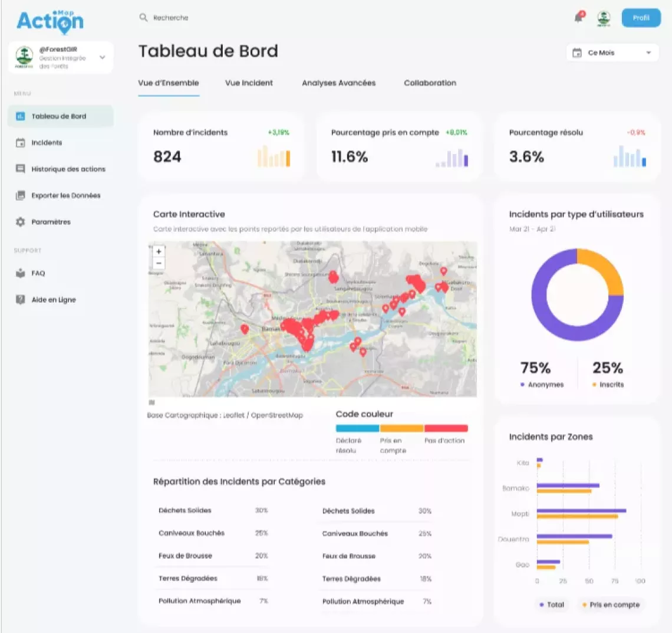Click the 824 incidents count

(x=167, y=156)
